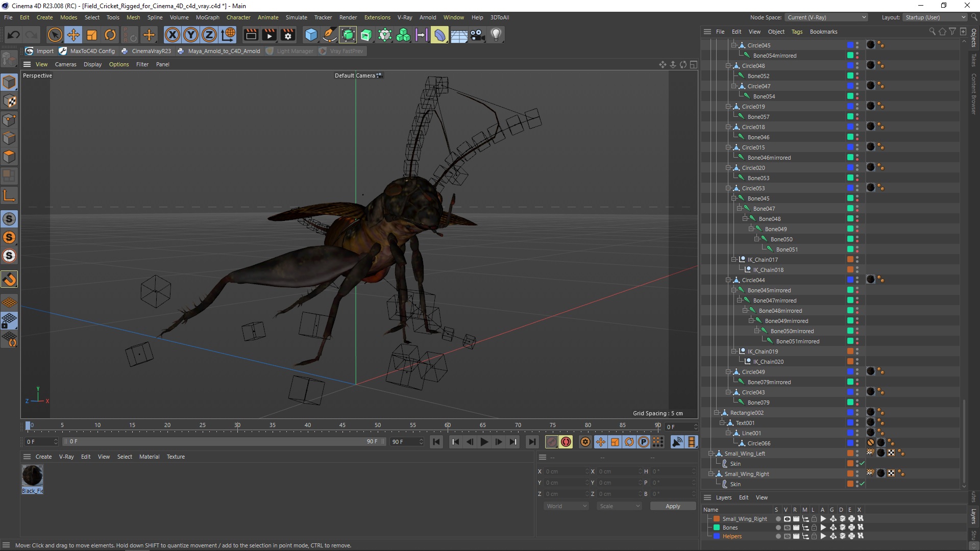Toggle Y axis lock

point(191,35)
